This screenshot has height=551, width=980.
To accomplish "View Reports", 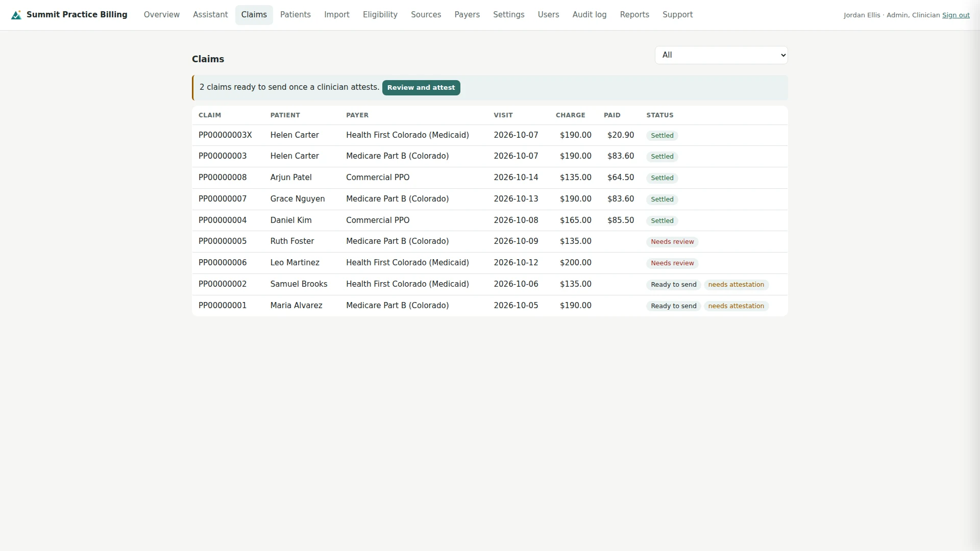I will [634, 15].
